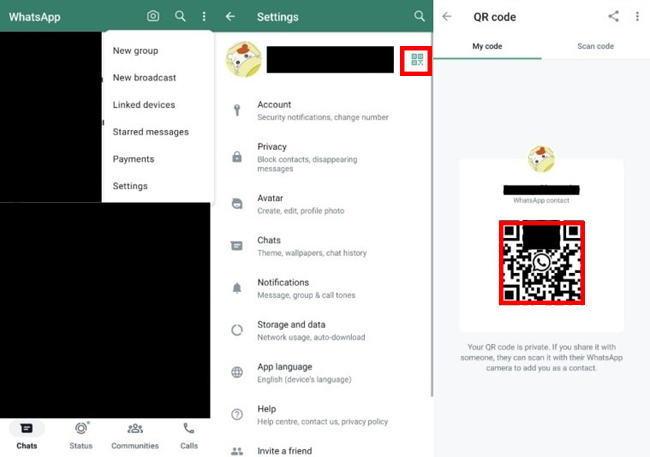650x457 pixels.
Task: Open the Status bottom navigation tab
Action: tap(81, 435)
